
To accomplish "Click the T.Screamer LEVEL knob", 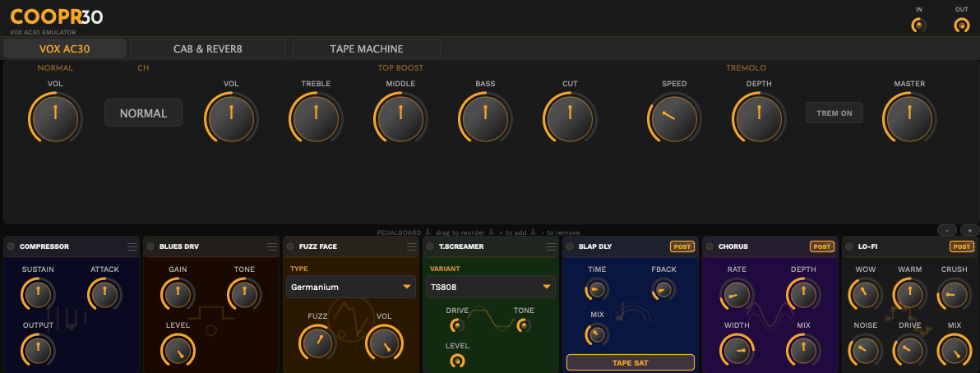I will [457, 361].
